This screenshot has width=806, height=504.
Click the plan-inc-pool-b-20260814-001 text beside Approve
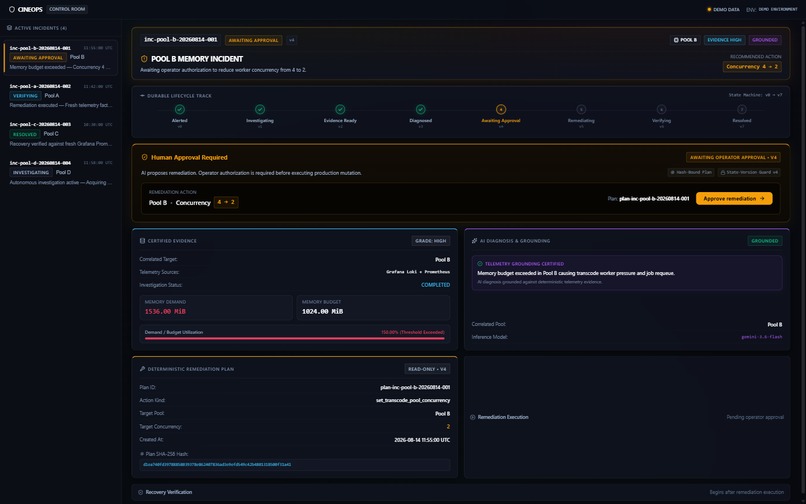tap(654, 199)
